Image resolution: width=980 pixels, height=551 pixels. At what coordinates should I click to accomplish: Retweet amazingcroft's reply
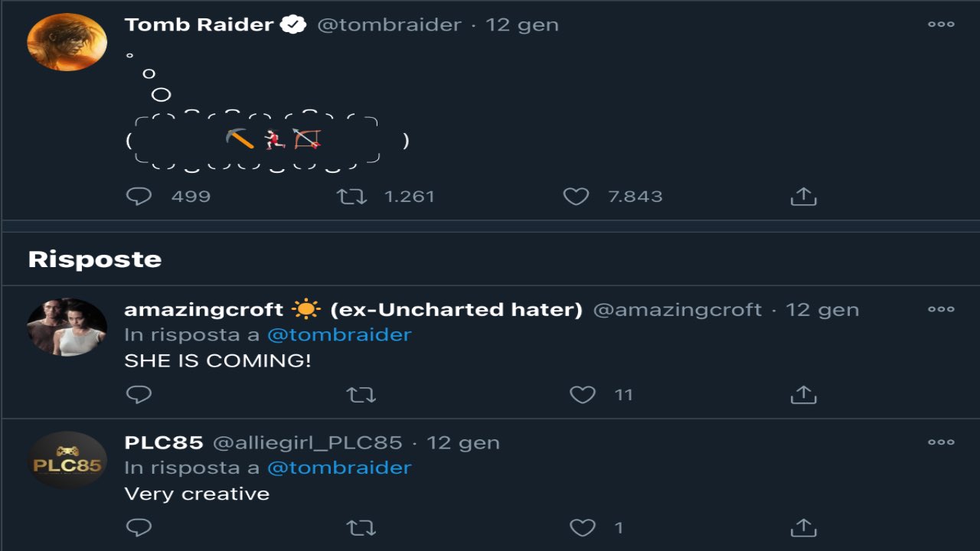[x=361, y=395]
